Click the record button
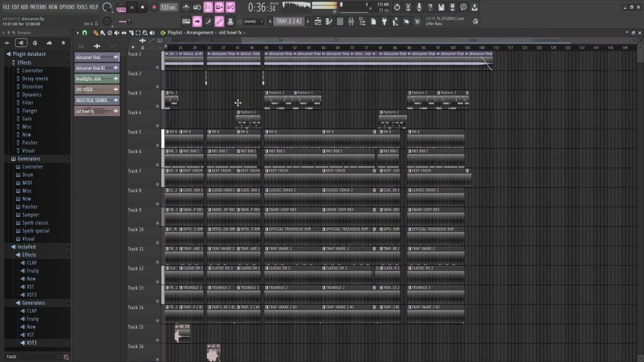This screenshot has height=362, width=644. click(x=154, y=8)
